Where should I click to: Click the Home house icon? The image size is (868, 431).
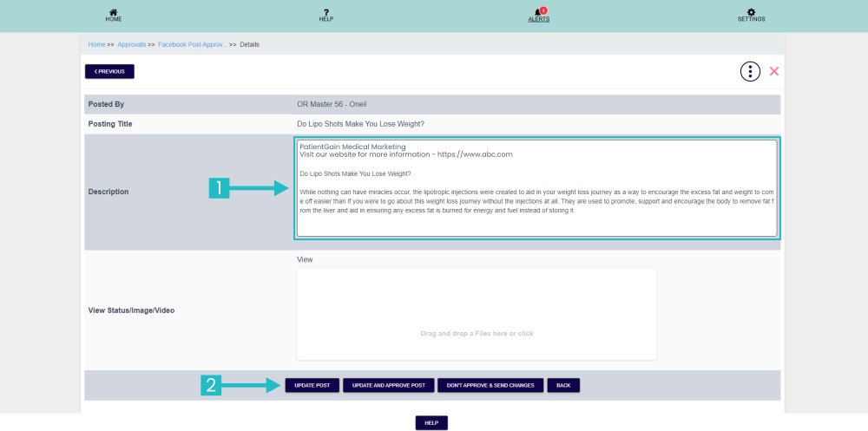coord(114,11)
